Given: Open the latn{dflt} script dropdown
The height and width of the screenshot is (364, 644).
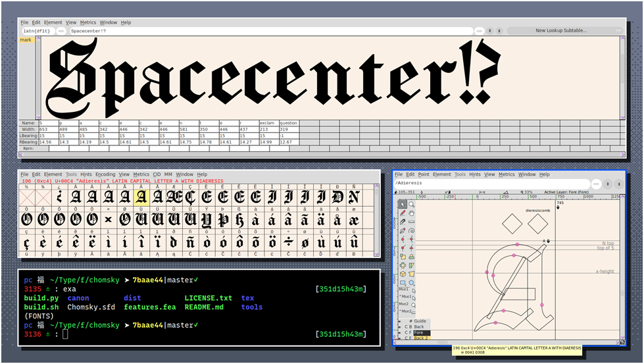Looking at the screenshot, I should [x=61, y=31].
